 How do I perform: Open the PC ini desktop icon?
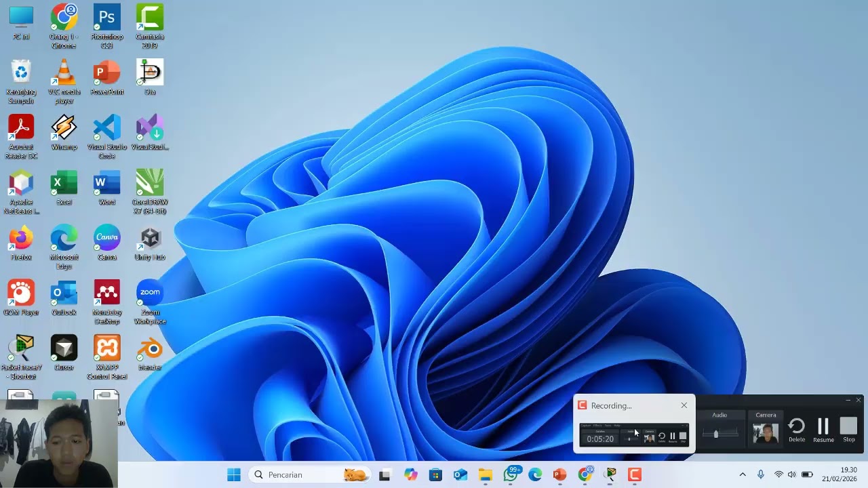(21, 22)
